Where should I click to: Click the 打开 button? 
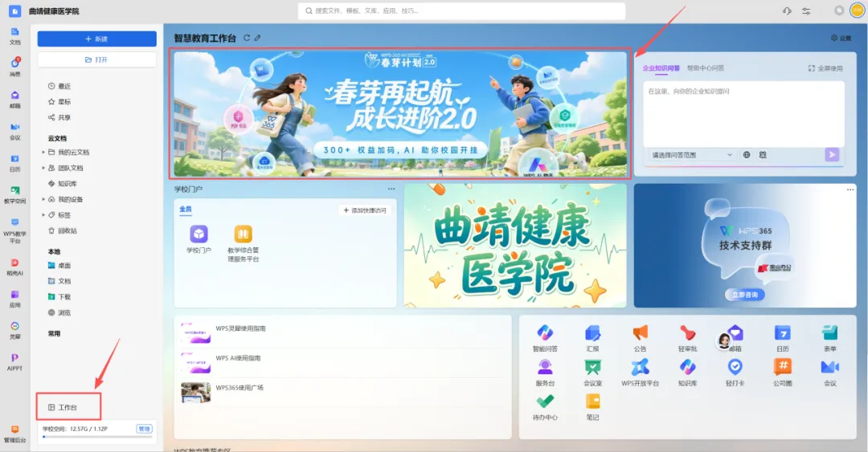coord(97,59)
